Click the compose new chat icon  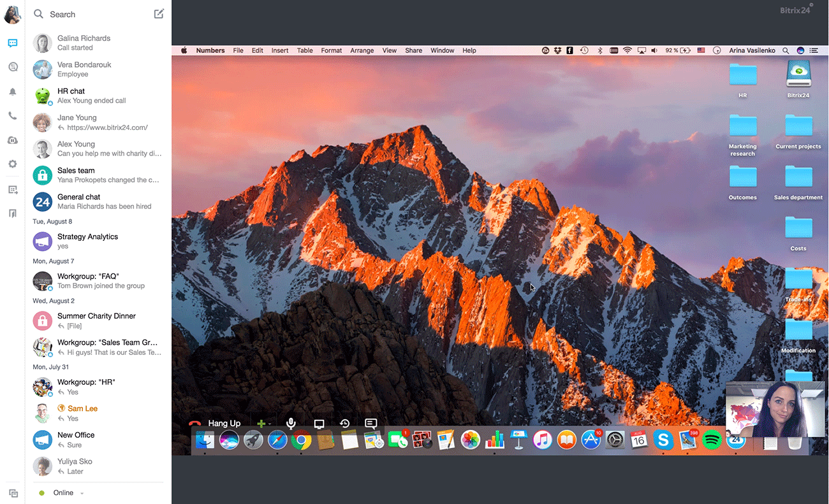click(159, 14)
